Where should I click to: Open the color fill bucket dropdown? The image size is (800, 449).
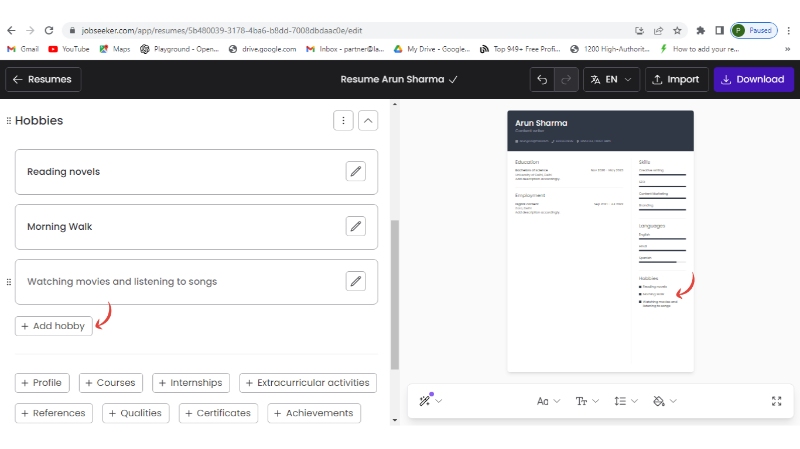coord(664,401)
